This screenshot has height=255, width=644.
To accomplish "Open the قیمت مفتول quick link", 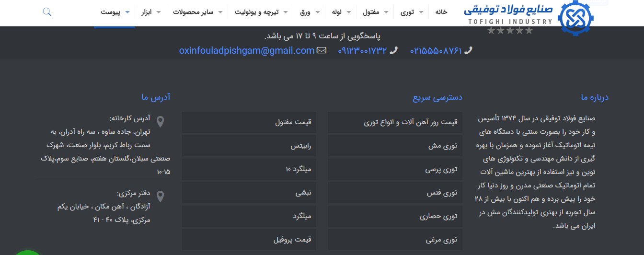I will coord(249,122).
